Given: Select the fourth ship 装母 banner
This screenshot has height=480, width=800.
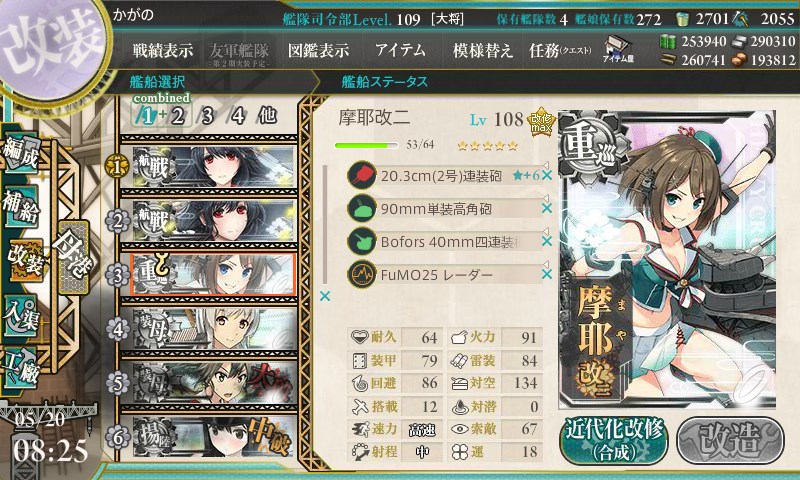Looking at the screenshot, I should [214, 329].
